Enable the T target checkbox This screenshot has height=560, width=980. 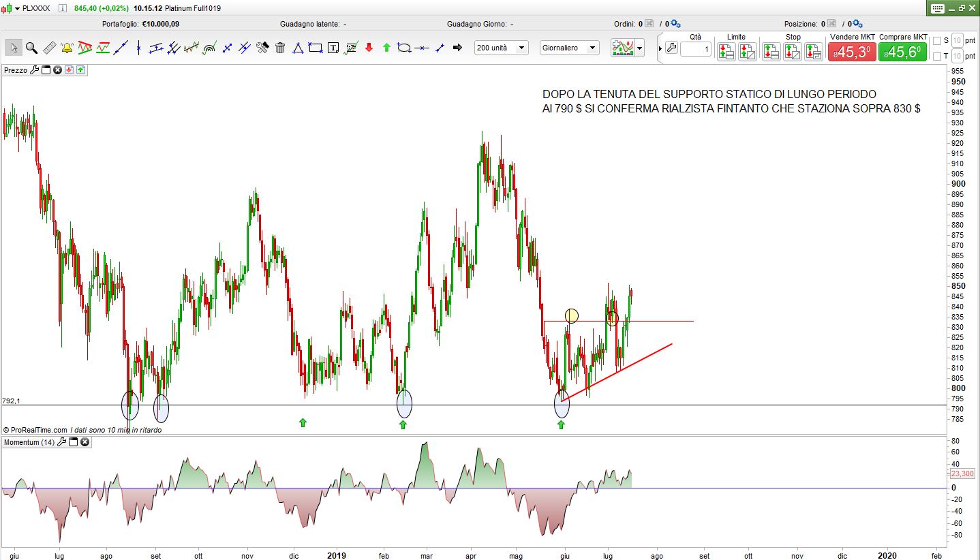[936, 56]
